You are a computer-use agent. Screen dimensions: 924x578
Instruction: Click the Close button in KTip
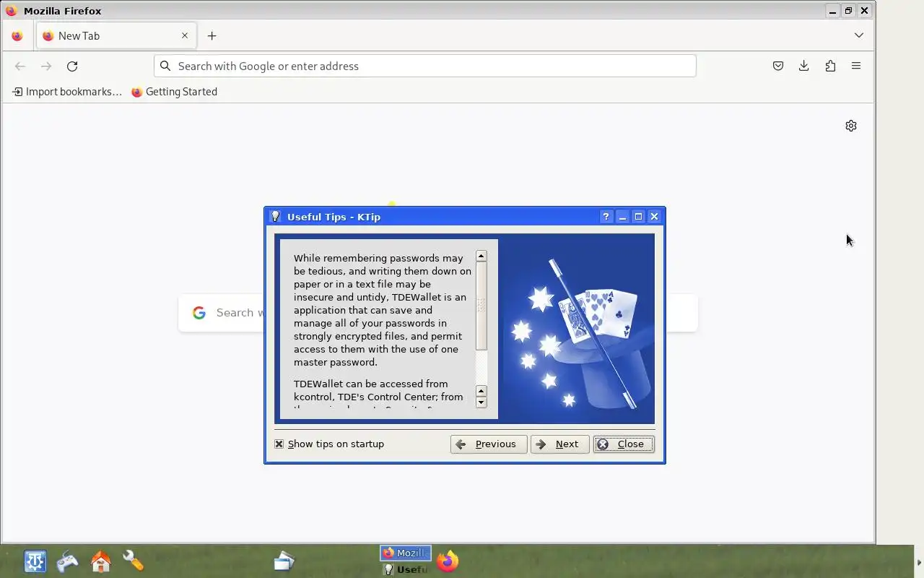(x=624, y=444)
